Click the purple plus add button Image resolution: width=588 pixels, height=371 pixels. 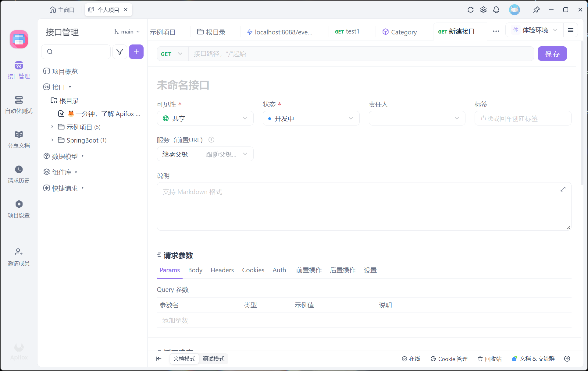[x=136, y=52]
